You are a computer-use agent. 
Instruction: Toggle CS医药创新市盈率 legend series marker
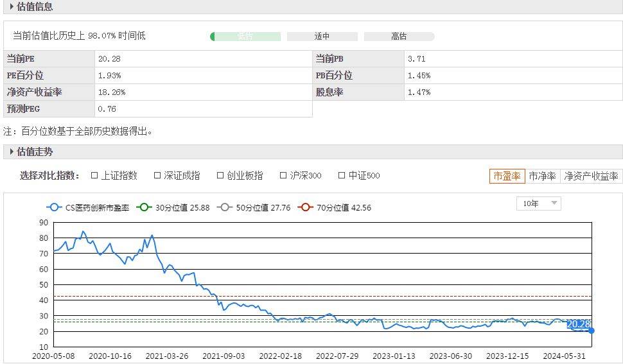54,207
